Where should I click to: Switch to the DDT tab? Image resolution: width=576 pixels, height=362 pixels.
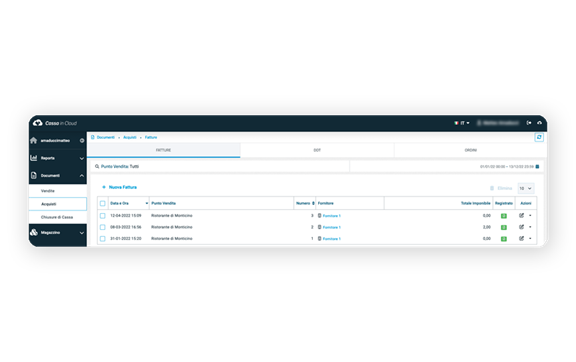317,150
